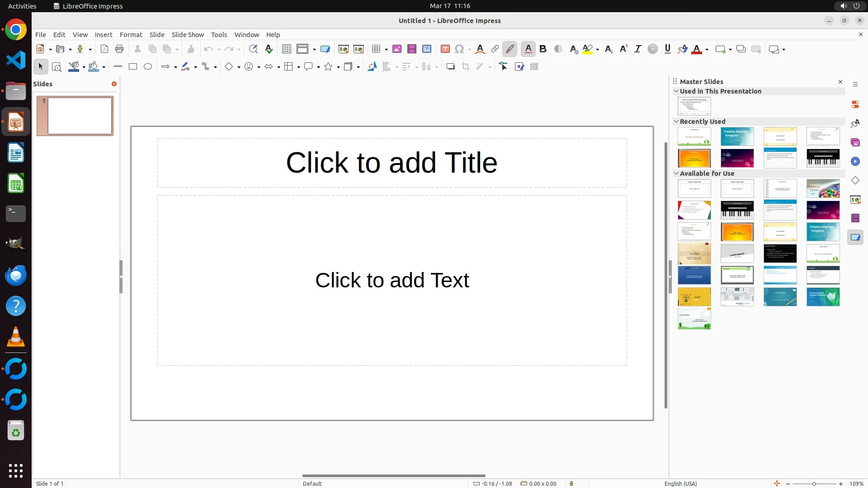Toggle Underline text formatting
The width and height of the screenshot is (868, 488).
(668, 49)
